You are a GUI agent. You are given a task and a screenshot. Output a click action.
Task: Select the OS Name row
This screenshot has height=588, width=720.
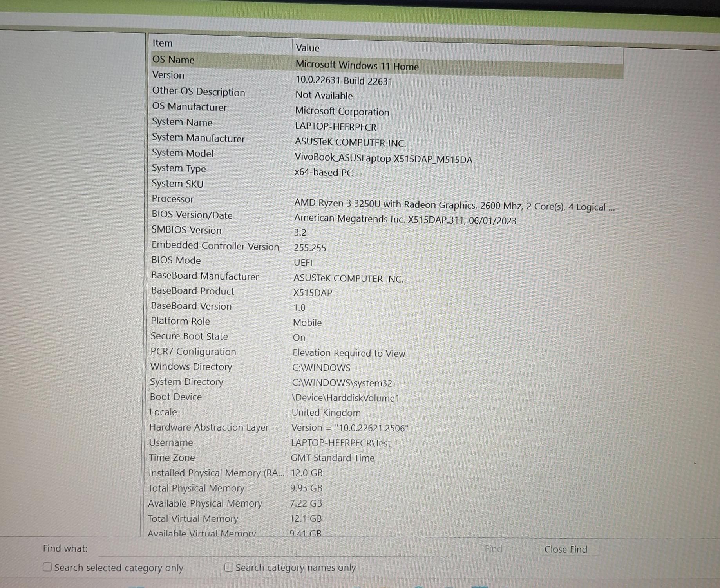pos(173,60)
